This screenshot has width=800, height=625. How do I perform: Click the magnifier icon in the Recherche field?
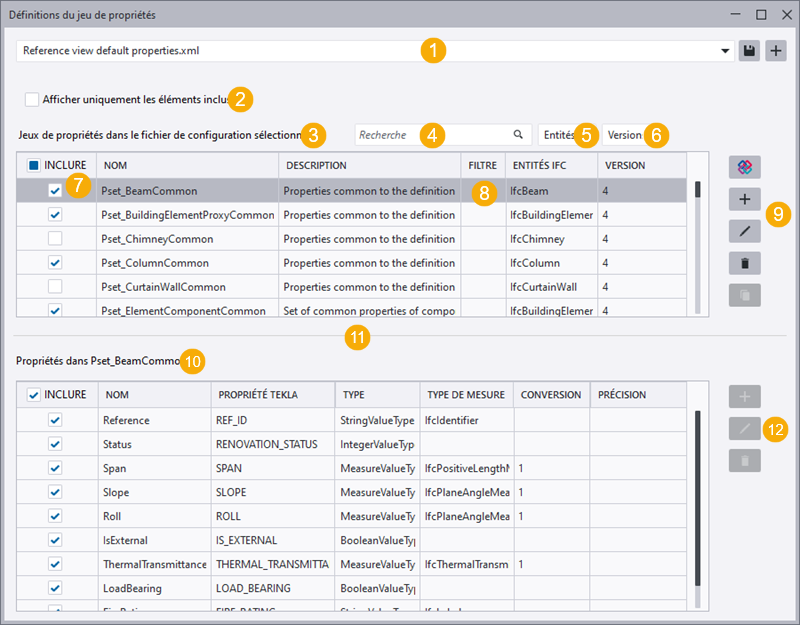pos(518,134)
